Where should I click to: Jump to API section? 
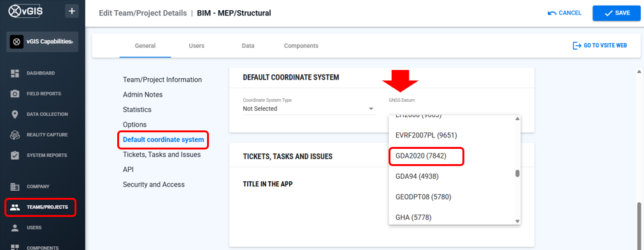128,169
